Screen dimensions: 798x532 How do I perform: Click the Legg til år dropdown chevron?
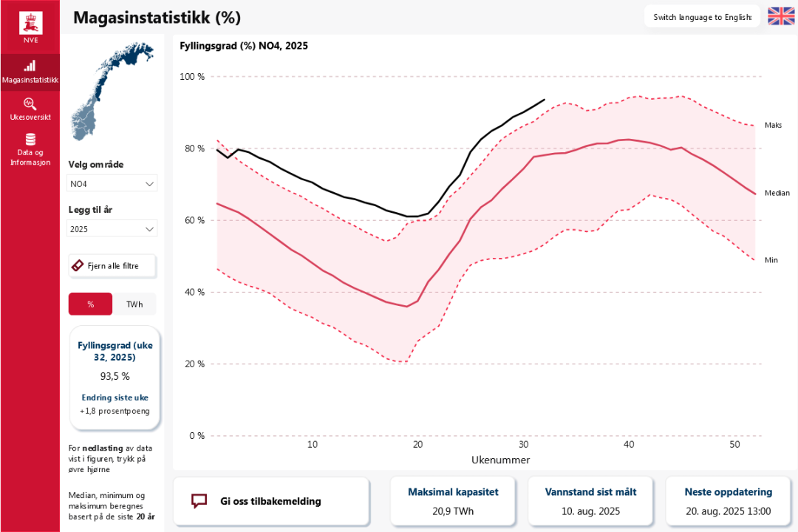(x=150, y=229)
